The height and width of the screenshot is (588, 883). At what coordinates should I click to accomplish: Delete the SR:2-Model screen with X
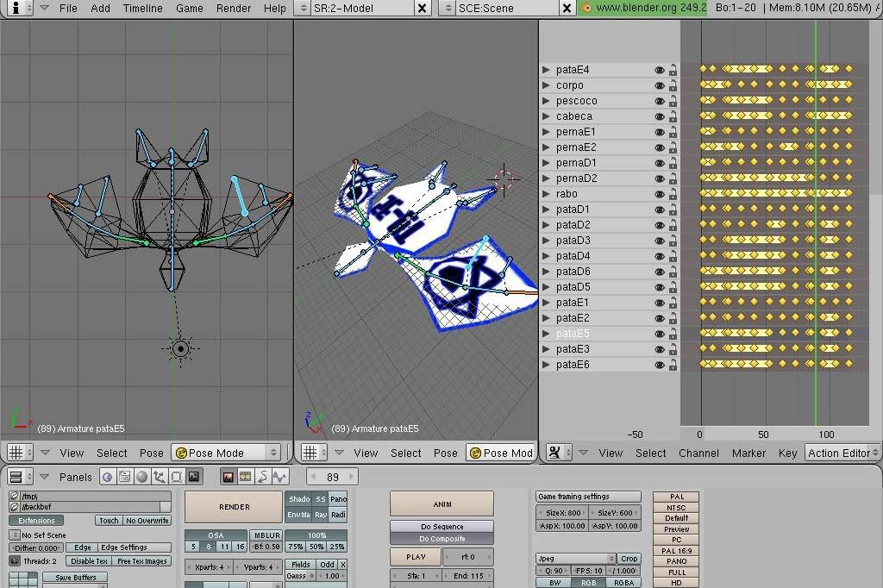[x=422, y=8]
